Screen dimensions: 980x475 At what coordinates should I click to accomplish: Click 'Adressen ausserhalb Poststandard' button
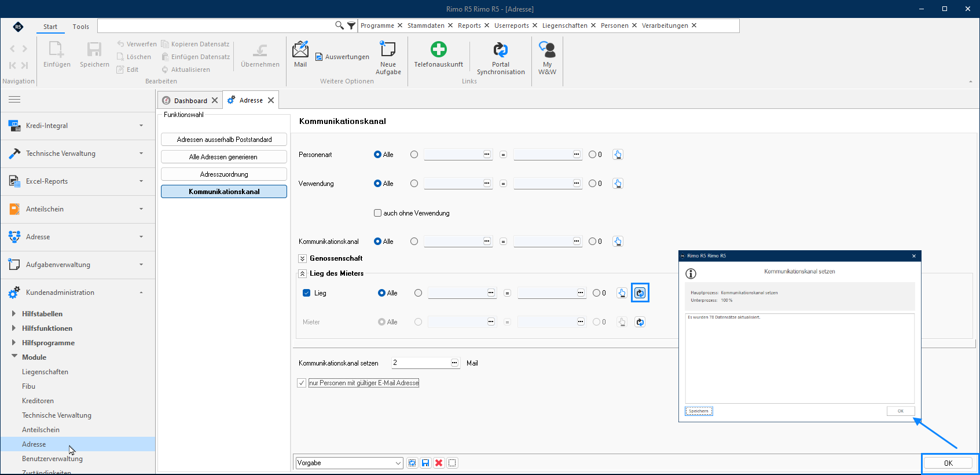point(224,140)
